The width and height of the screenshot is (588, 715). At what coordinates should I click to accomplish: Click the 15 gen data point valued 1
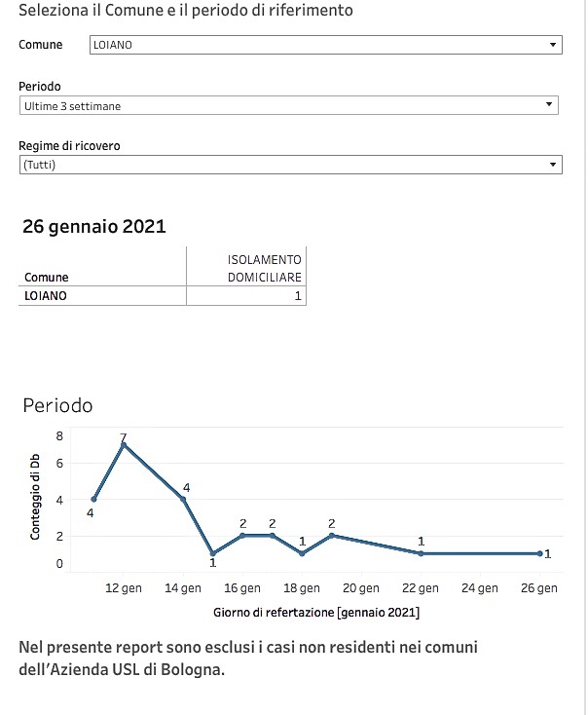pyautogui.click(x=213, y=553)
